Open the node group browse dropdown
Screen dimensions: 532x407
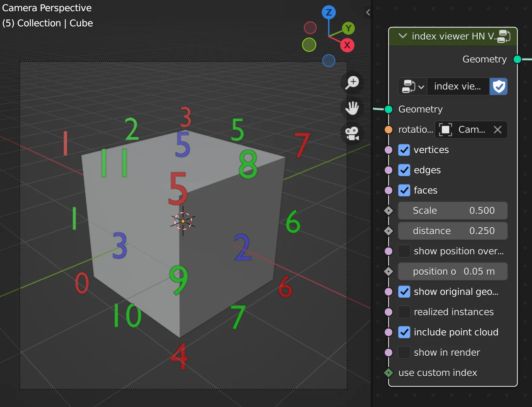(413, 86)
